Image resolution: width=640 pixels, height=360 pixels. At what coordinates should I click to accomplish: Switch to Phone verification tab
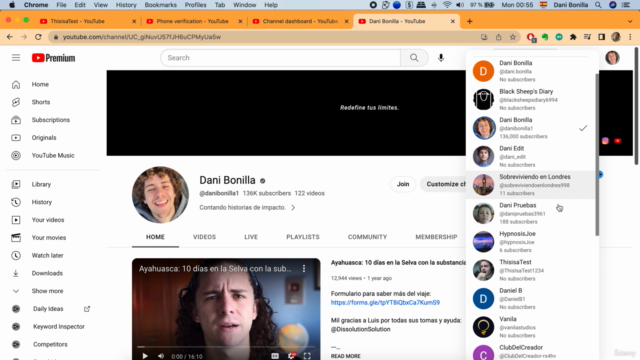(193, 21)
